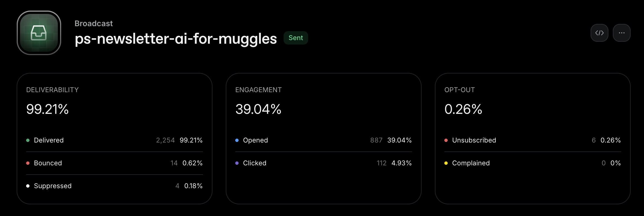Click the red Unsubscribed indicator dot
The height and width of the screenshot is (216, 644).
click(446, 140)
